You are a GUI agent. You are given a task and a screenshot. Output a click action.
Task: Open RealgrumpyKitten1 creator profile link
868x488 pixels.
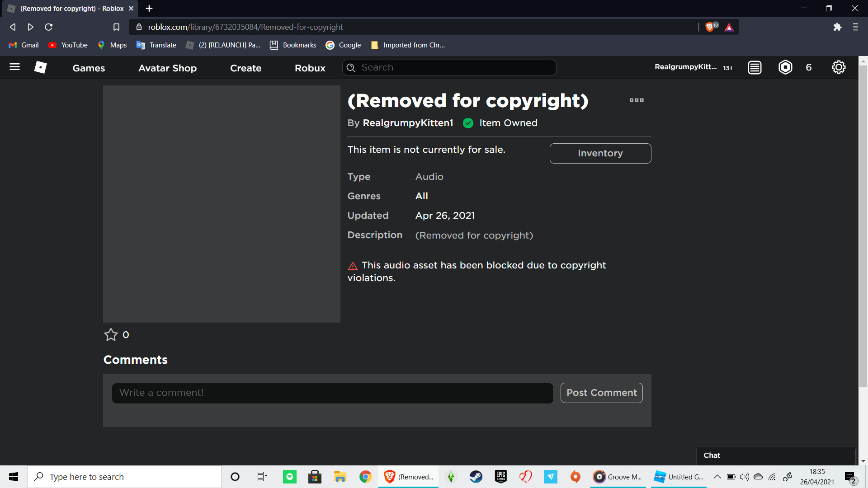click(408, 123)
